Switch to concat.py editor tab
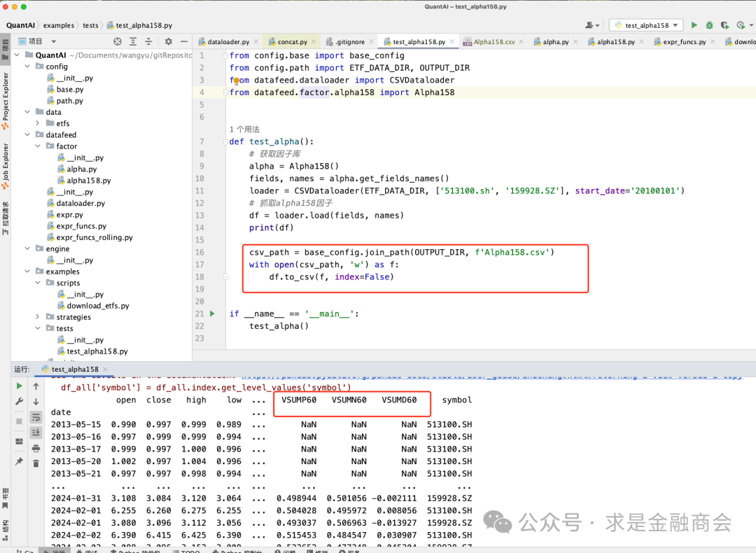Image resolution: width=756 pixels, height=553 pixels. pos(292,42)
